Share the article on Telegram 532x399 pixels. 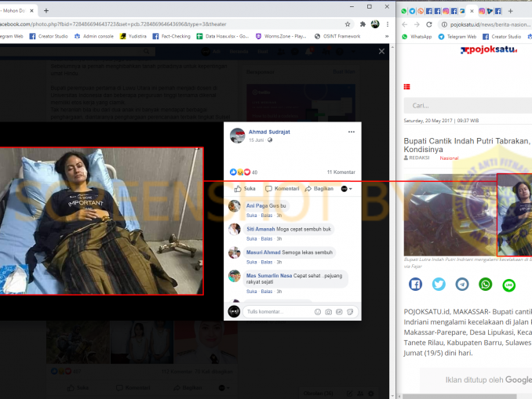pyautogui.click(x=462, y=285)
